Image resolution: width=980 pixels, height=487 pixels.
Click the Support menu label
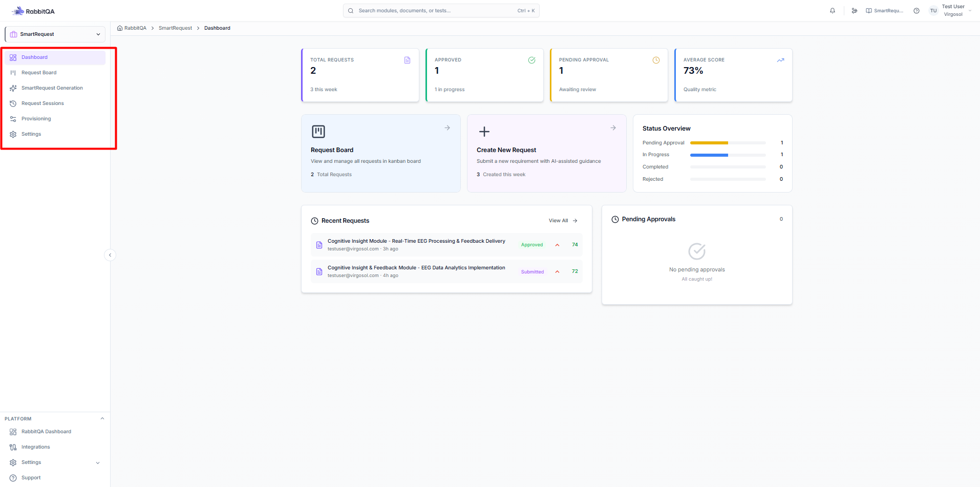tap(31, 478)
